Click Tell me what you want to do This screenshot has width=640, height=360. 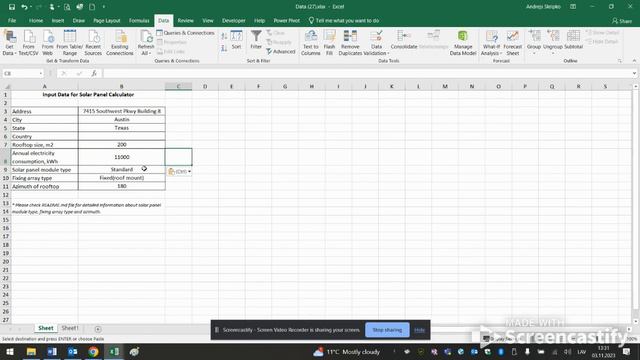pyautogui.click(x=344, y=20)
